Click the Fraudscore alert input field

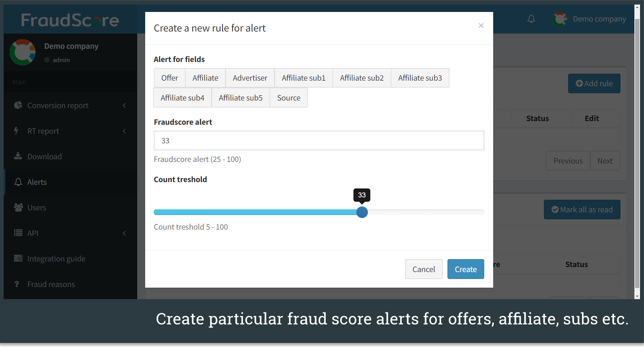(319, 141)
